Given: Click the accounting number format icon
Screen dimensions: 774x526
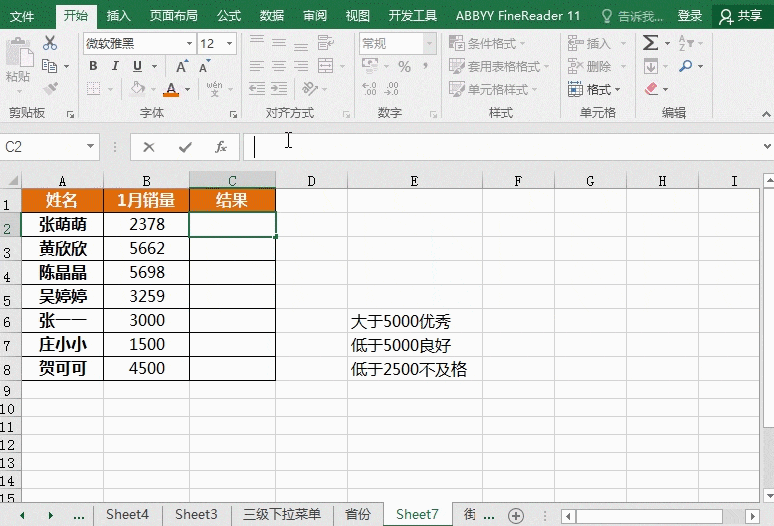Looking at the screenshot, I should (x=370, y=66).
